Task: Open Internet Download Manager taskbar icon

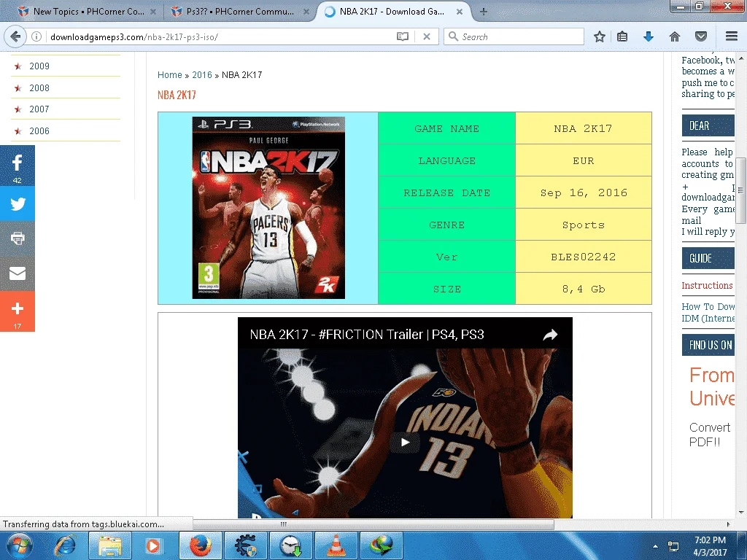Action: coord(382,545)
